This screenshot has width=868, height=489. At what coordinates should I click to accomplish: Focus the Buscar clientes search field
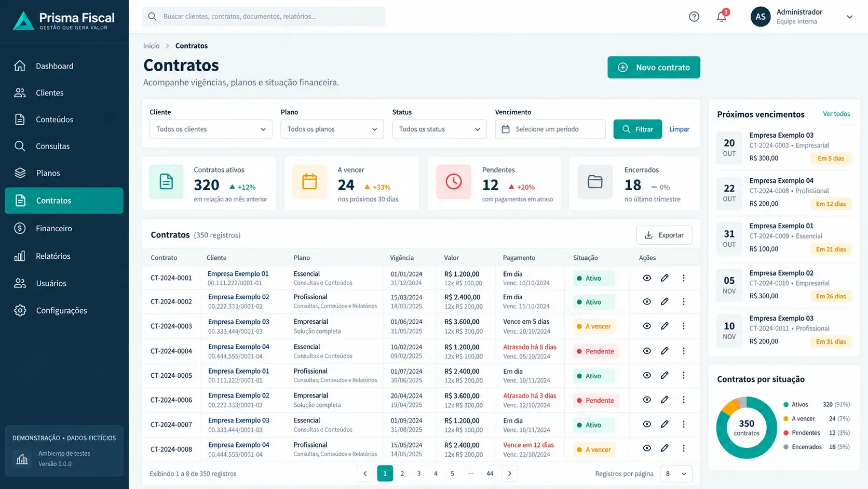264,17
